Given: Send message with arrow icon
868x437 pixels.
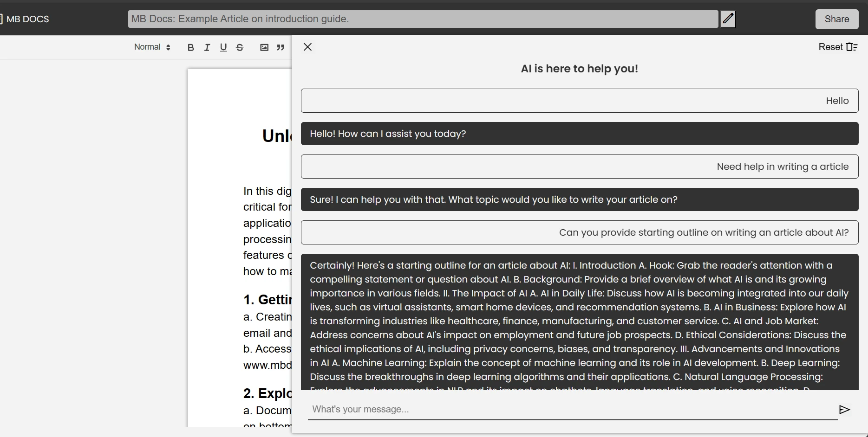Looking at the screenshot, I should pos(844,409).
